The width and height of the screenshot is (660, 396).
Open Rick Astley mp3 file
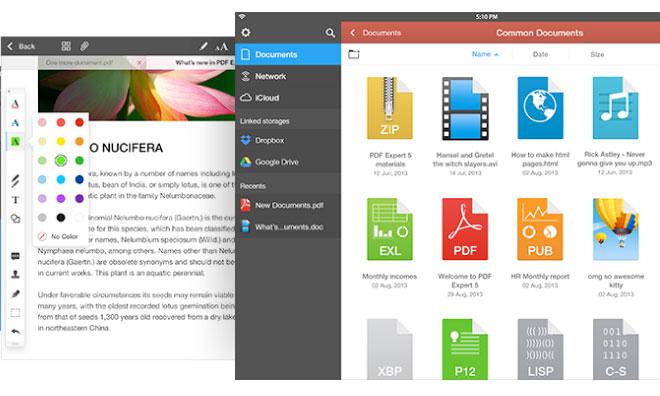(x=615, y=109)
